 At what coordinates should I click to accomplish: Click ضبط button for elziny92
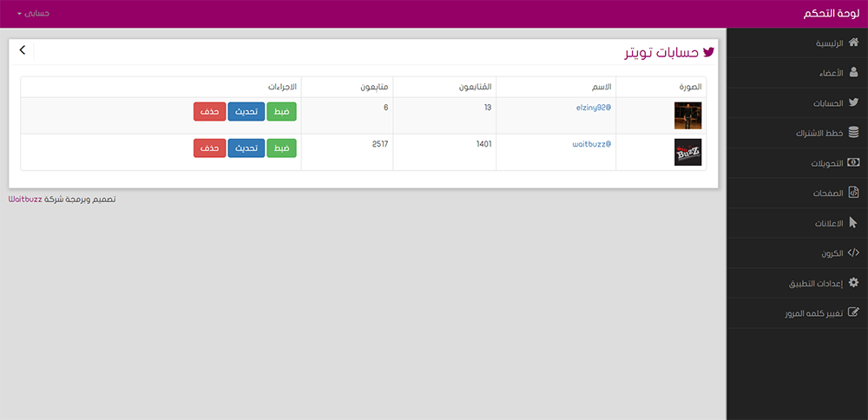[282, 111]
